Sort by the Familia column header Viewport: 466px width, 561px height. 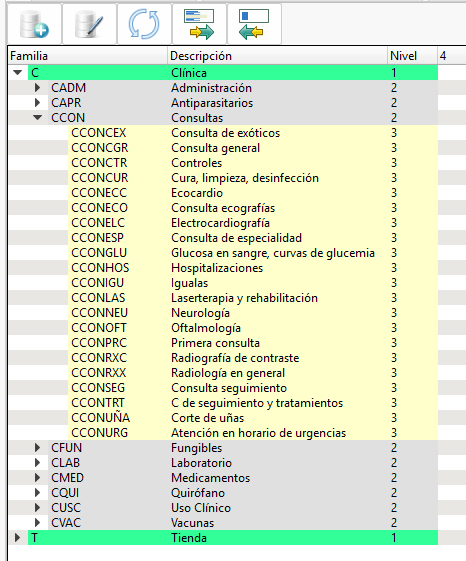pos(88,56)
